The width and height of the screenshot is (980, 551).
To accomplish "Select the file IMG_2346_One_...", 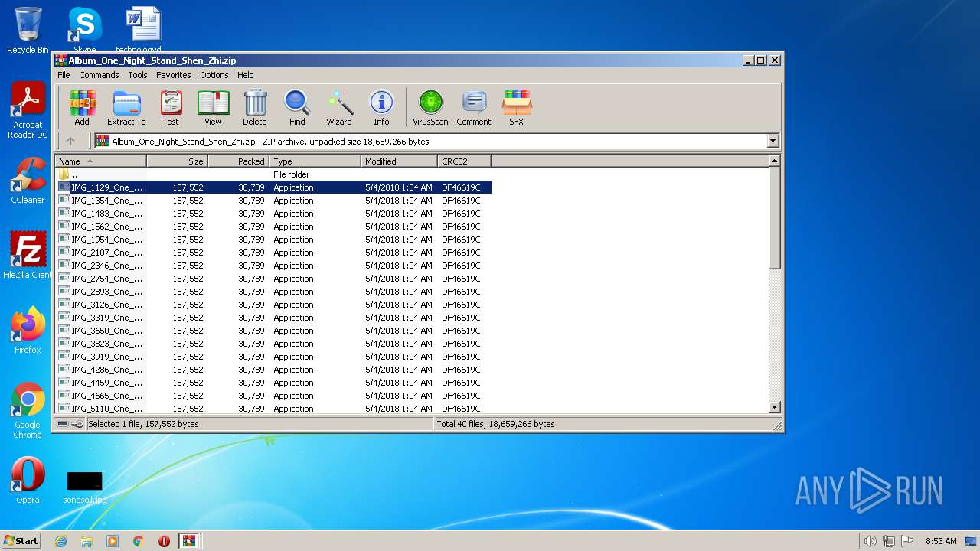I will [273, 266].
